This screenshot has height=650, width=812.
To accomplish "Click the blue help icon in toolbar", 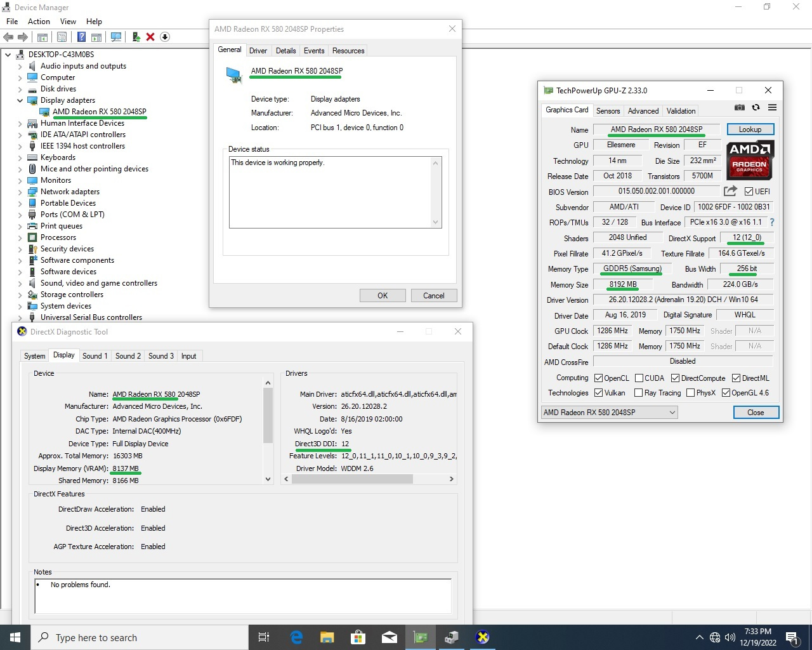I will tap(81, 37).
